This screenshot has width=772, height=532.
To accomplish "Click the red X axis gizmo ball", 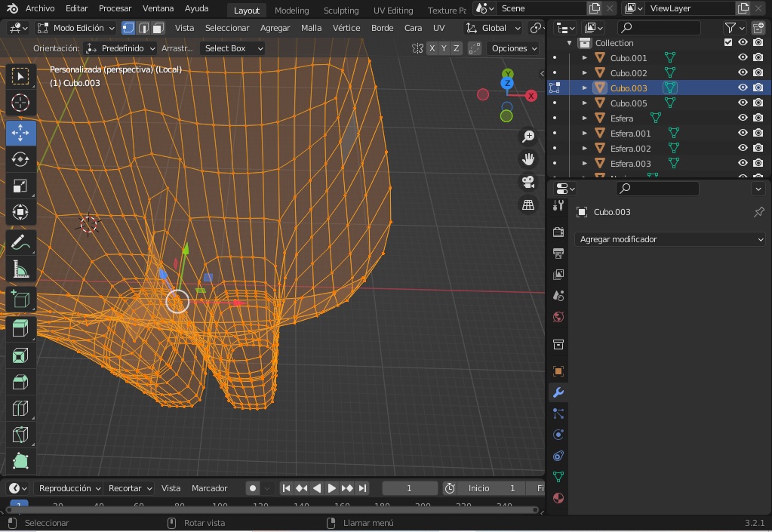I will [531, 95].
